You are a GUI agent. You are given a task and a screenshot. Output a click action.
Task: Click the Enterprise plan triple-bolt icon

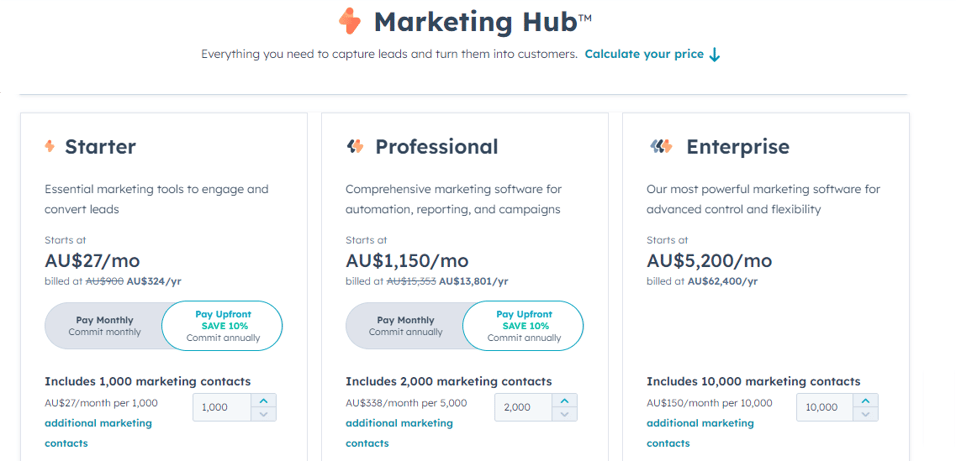(662, 146)
